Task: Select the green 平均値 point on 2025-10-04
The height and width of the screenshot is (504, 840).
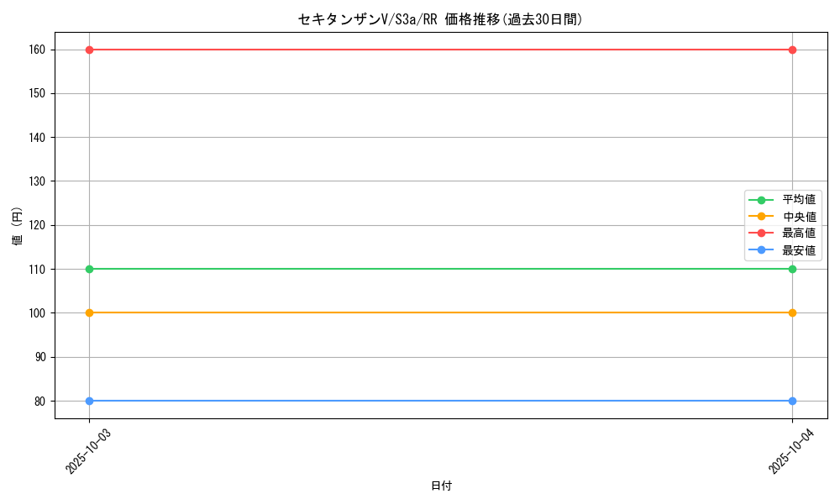Action: click(x=792, y=269)
